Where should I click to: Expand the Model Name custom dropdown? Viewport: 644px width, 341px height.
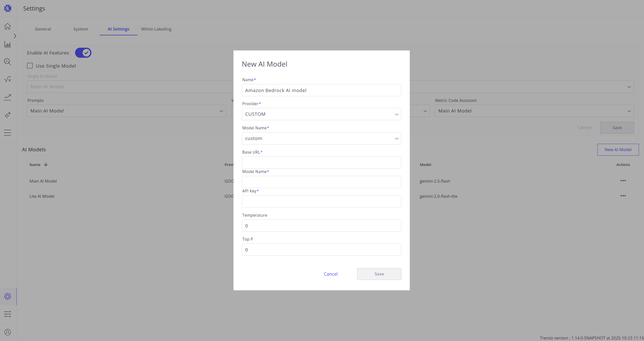pyautogui.click(x=321, y=138)
